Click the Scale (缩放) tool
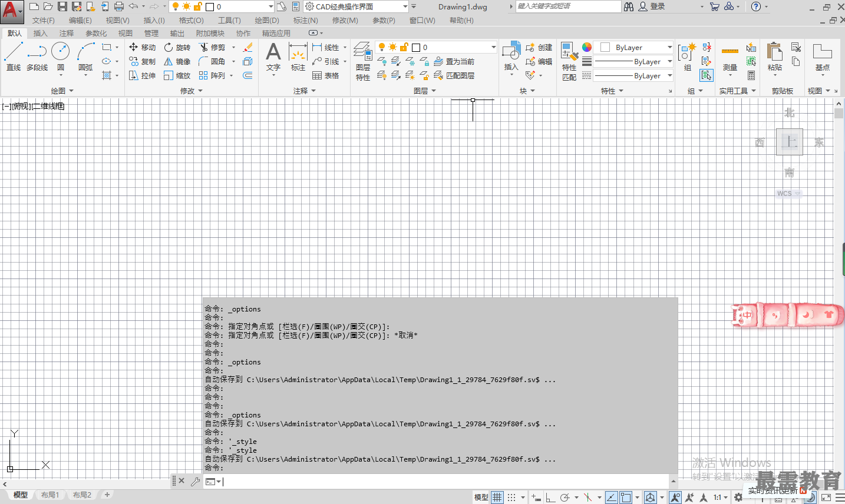 pyautogui.click(x=177, y=75)
